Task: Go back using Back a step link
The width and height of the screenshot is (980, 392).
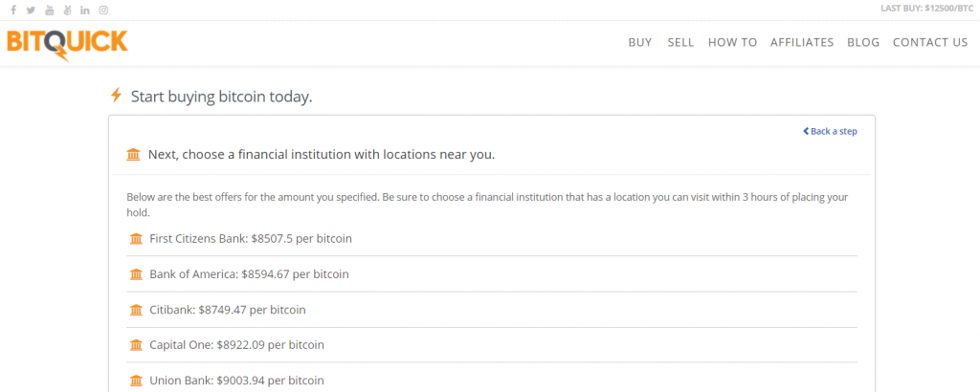Action: pyautogui.click(x=830, y=131)
